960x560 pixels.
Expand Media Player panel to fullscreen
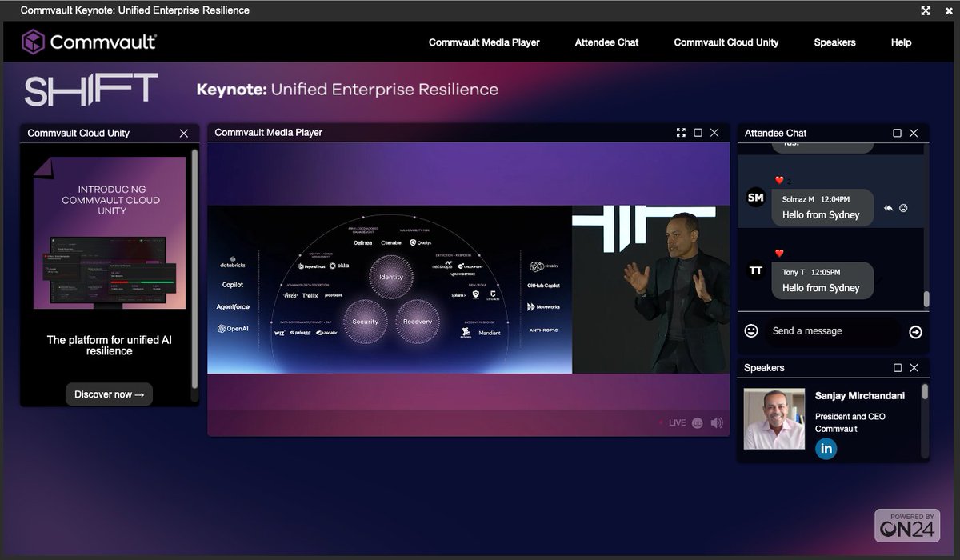[x=682, y=133]
